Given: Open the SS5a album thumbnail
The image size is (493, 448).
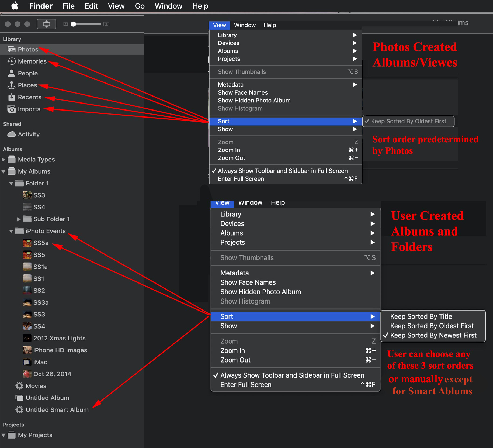Looking at the screenshot, I should (27, 243).
